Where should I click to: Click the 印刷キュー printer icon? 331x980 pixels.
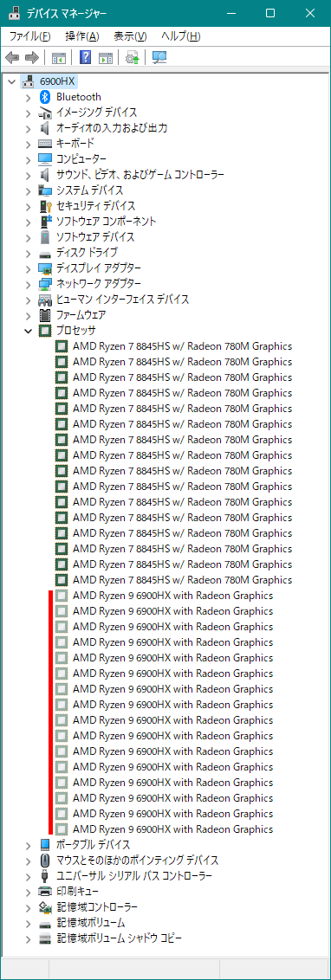[x=45, y=891]
